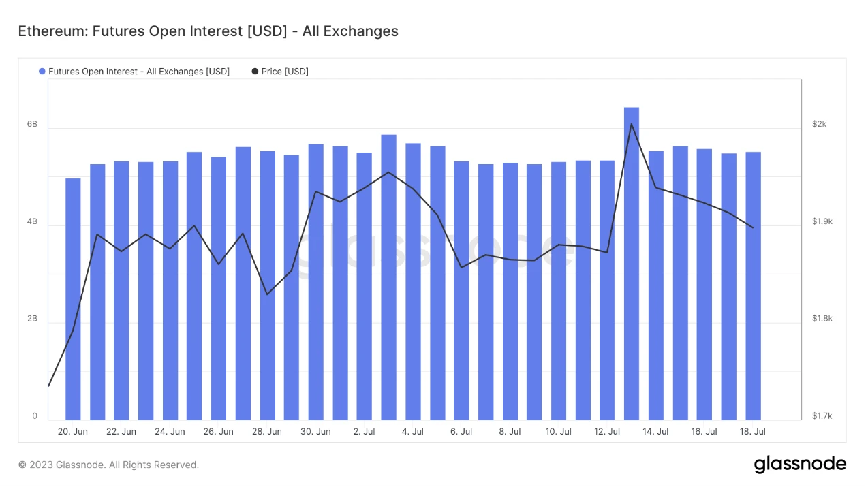Viewport: 868px width, 487px height.
Task: Click the chart title Ethereum Futures Open Interest
Action: 208,31
